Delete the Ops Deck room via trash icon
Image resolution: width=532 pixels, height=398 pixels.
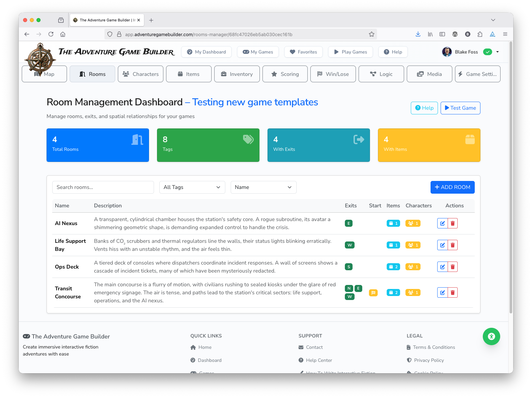[x=453, y=267]
